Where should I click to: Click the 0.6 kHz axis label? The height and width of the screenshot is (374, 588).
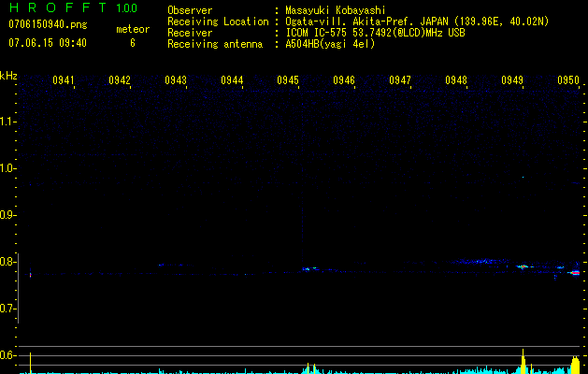pyautogui.click(x=7, y=355)
